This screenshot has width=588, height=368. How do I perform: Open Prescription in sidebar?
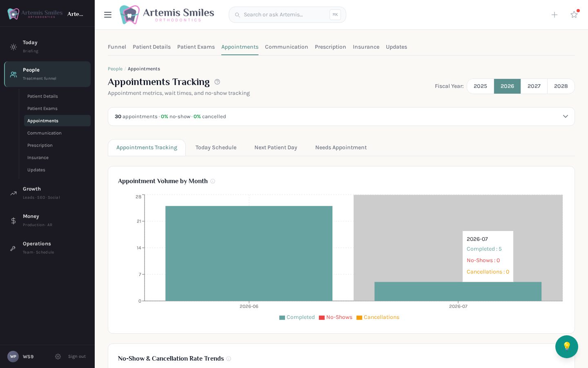click(x=57, y=145)
